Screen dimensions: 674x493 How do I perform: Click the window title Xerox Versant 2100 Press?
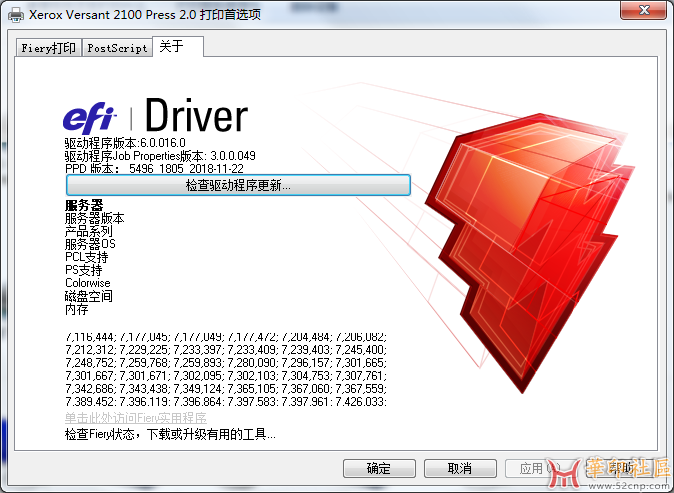point(145,15)
